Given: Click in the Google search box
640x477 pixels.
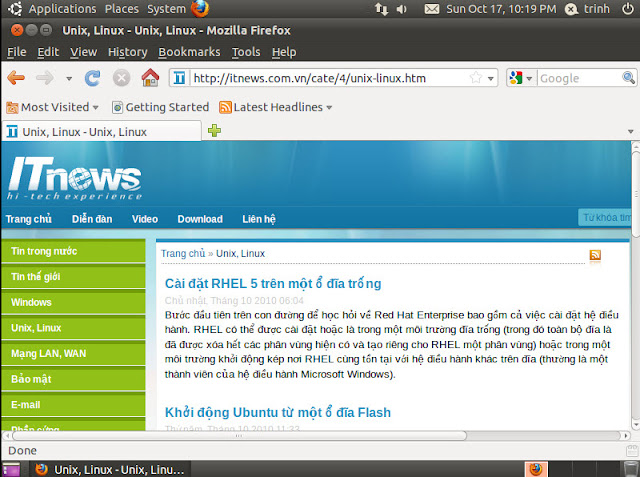Looking at the screenshot, I should coord(579,78).
